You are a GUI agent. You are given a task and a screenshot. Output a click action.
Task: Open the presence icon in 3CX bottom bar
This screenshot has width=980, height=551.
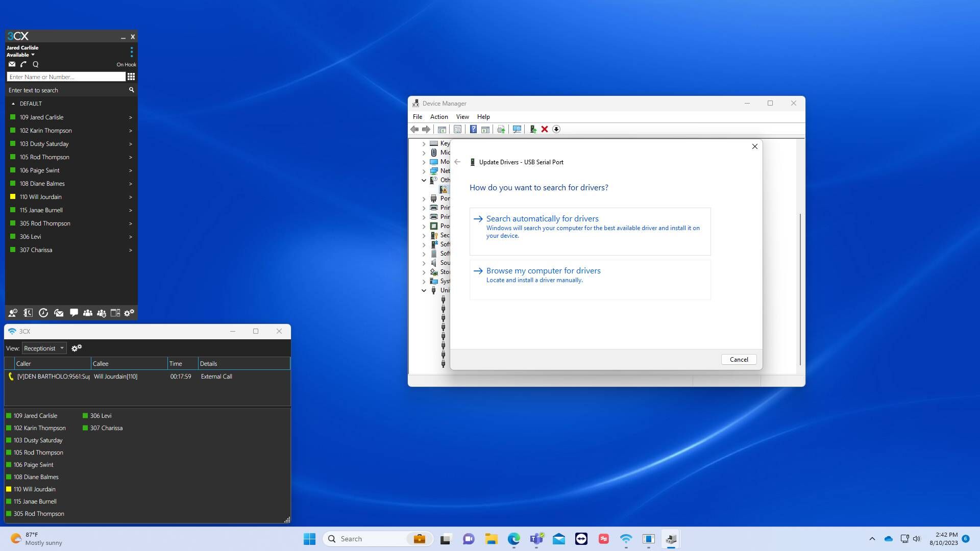pos(13,313)
